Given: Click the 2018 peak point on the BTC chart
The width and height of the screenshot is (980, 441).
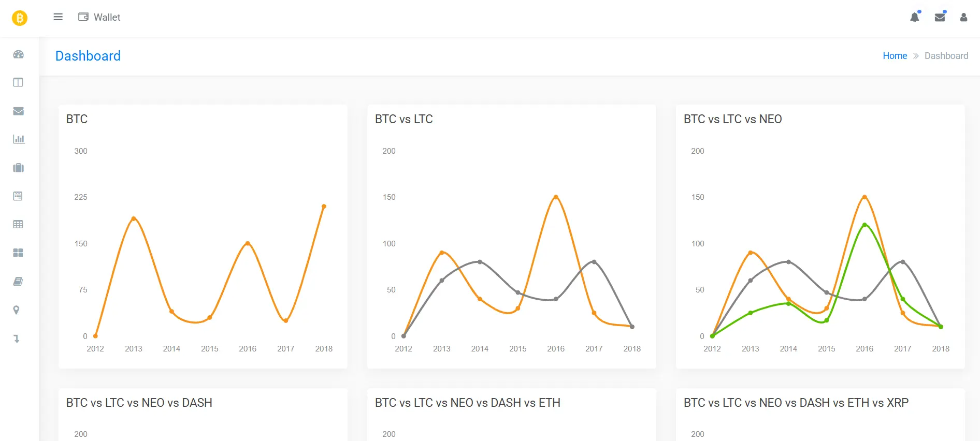Looking at the screenshot, I should click(324, 205).
